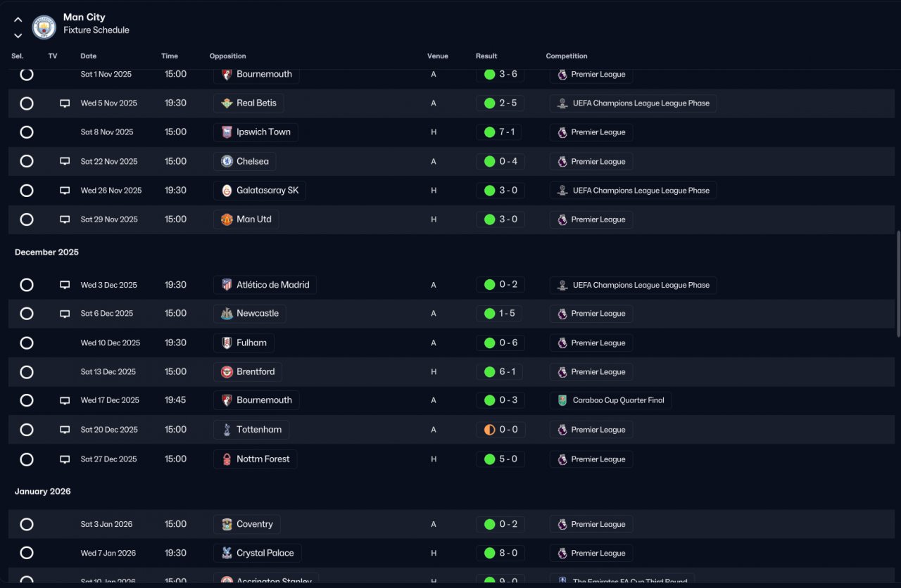Select the Newcastle fixture radio button

click(27, 314)
